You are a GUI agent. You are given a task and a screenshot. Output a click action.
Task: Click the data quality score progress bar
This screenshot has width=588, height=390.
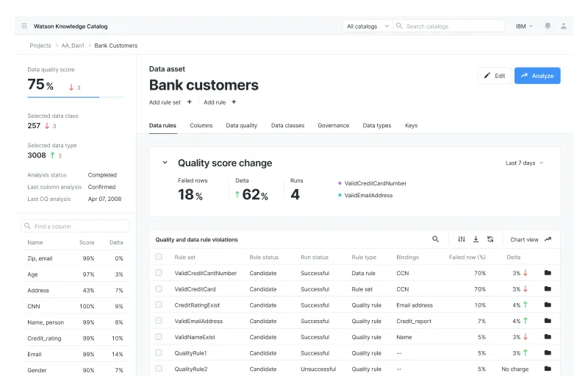pos(76,97)
